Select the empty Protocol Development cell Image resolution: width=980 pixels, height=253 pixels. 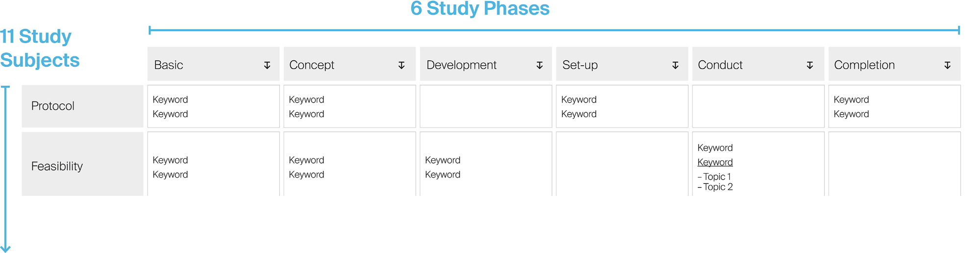pyautogui.click(x=486, y=106)
